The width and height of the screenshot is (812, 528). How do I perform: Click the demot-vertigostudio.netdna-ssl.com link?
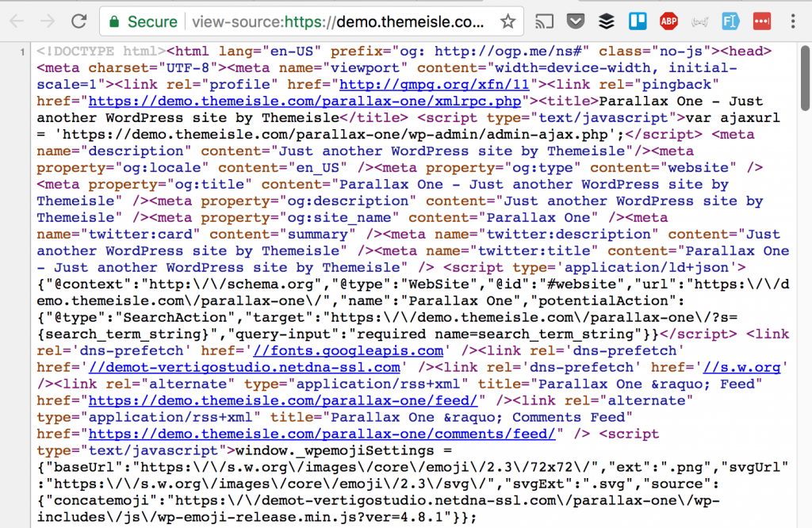tap(245, 367)
